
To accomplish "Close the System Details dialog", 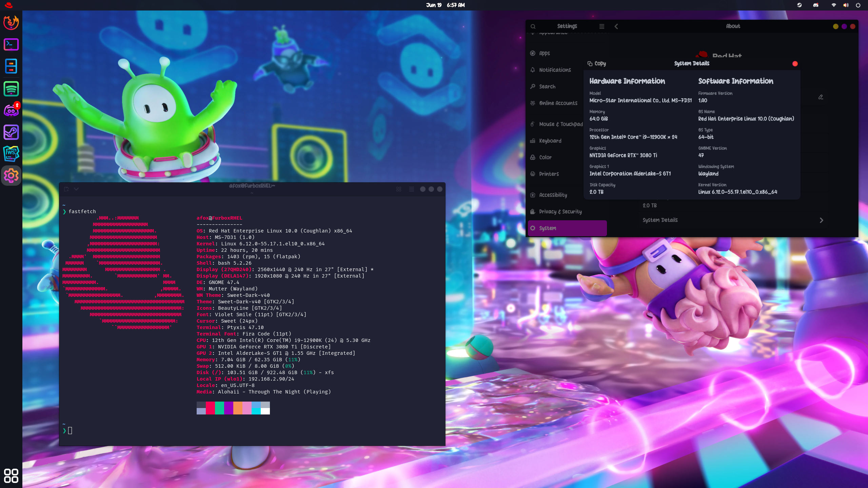I will tap(795, 64).
